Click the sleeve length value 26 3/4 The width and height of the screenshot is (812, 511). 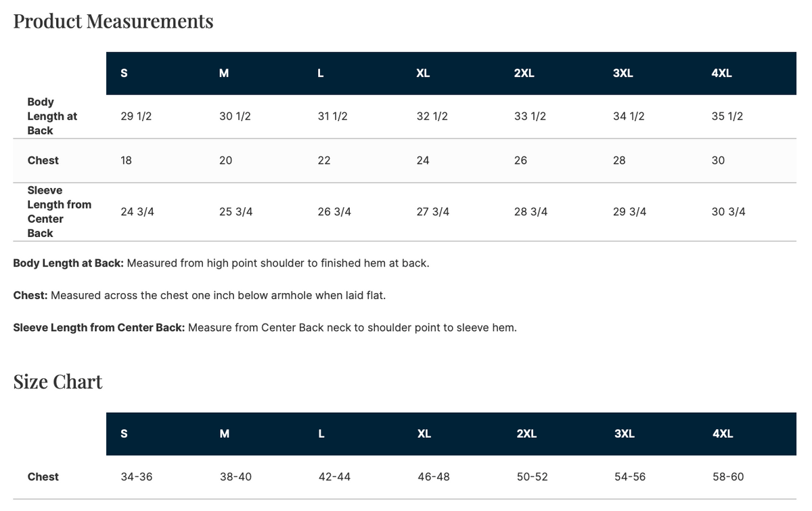pos(334,212)
